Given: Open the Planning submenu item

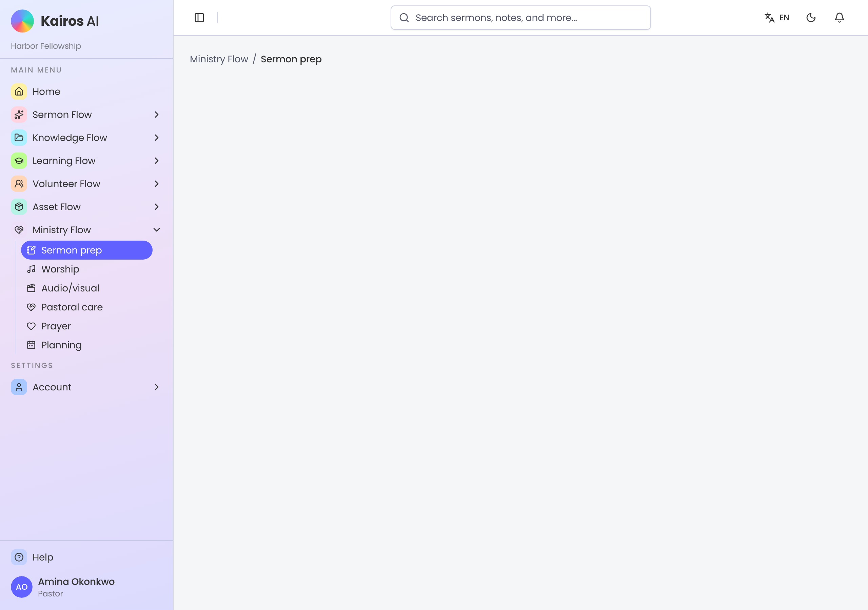Looking at the screenshot, I should coord(86,345).
